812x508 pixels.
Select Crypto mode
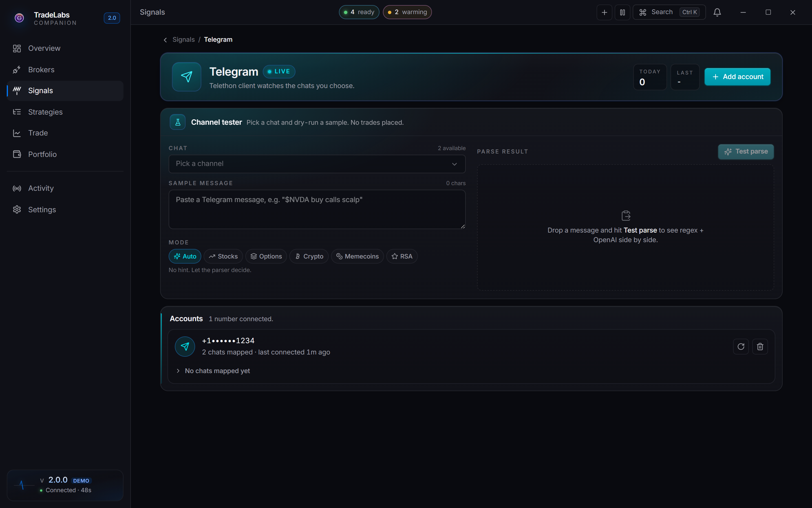(x=309, y=256)
